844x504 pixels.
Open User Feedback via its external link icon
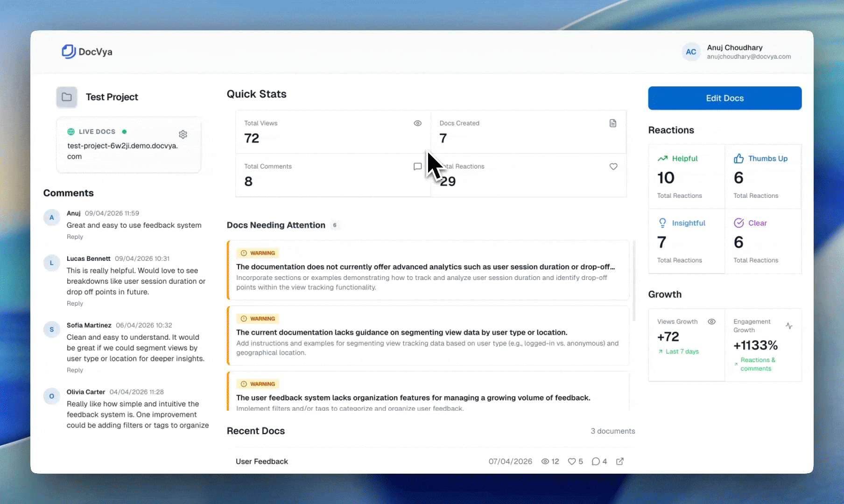pyautogui.click(x=619, y=461)
